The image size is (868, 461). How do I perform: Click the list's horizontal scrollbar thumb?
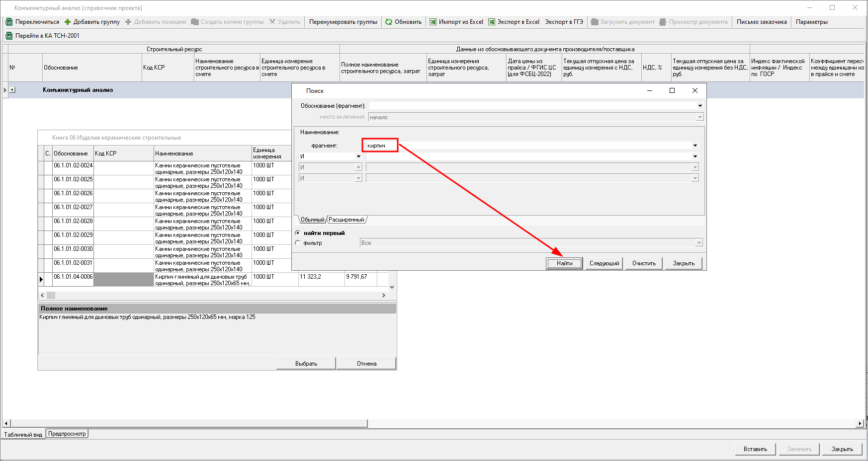pyautogui.click(x=51, y=295)
